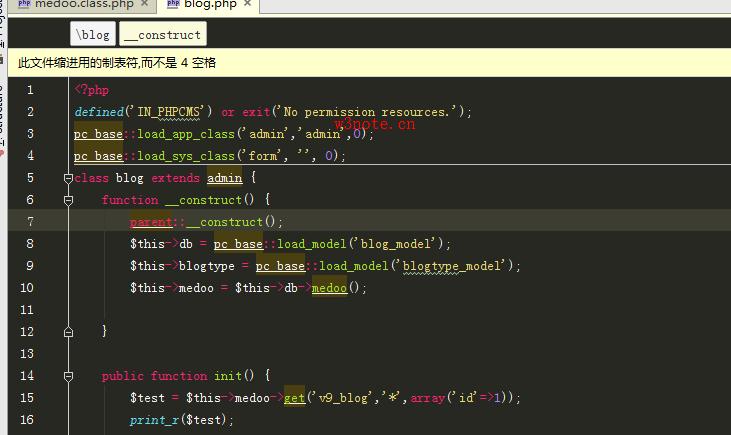This screenshot has width=731, height=435.
Task: Switch to the blog.php tab
Action: [x=210, y=5]
